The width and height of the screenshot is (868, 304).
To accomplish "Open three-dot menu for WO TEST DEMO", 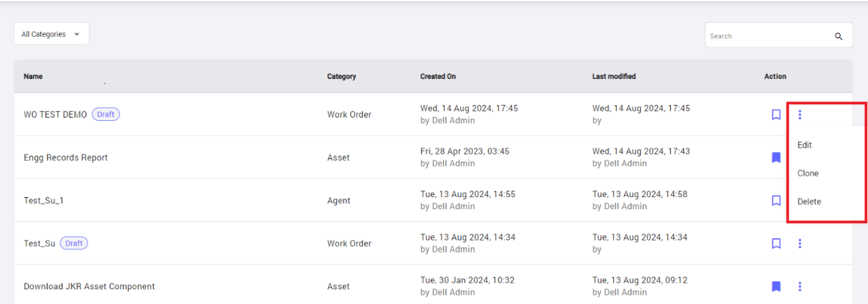I will 800,114.
